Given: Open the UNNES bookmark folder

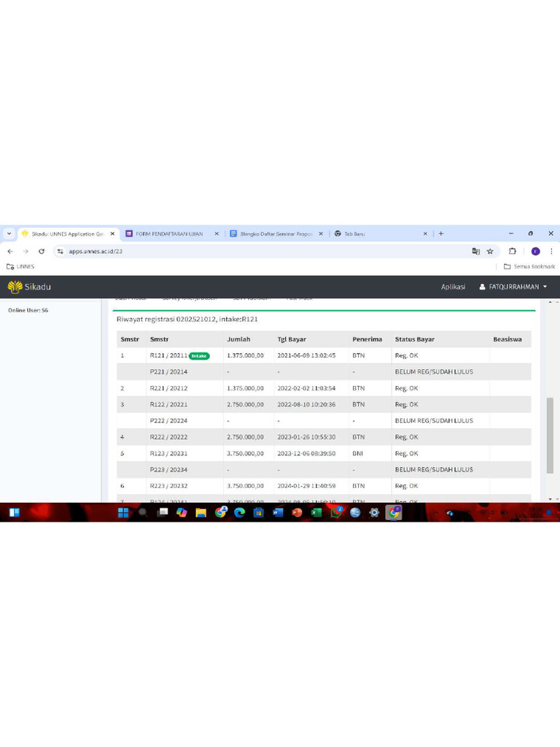Looking at the screenshot, I should pyautogui.click(x=20, y=266).
